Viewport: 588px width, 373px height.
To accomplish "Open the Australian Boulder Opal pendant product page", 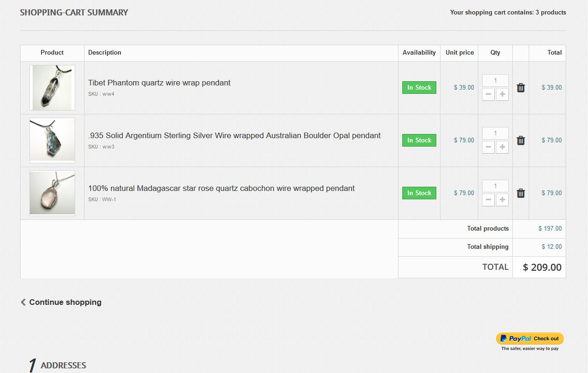I will tap(234, 136).
